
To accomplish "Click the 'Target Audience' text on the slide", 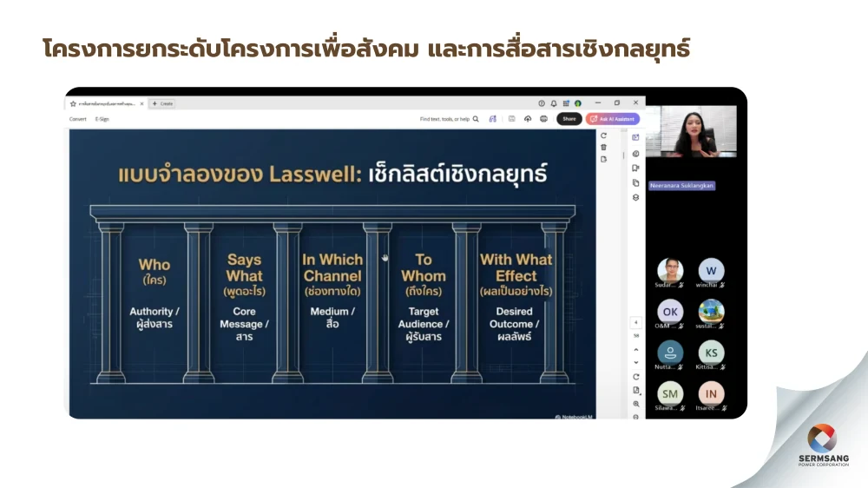I will 424,318.
